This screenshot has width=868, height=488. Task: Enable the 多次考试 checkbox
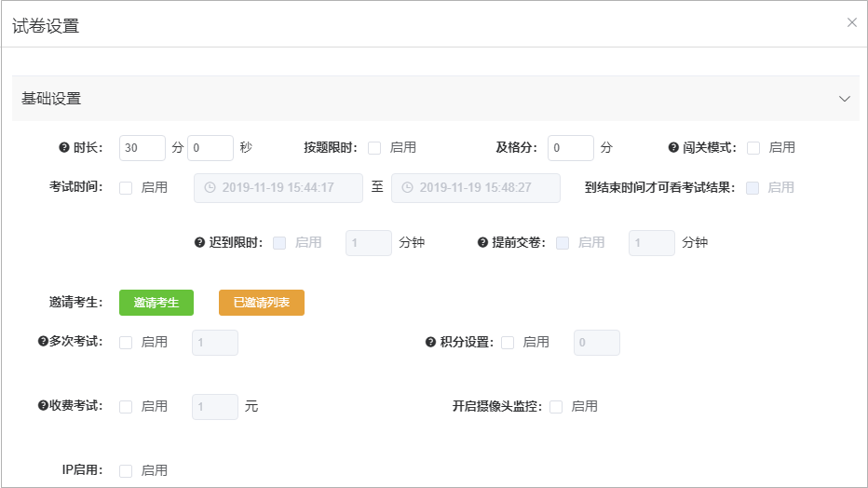[126, 343]
